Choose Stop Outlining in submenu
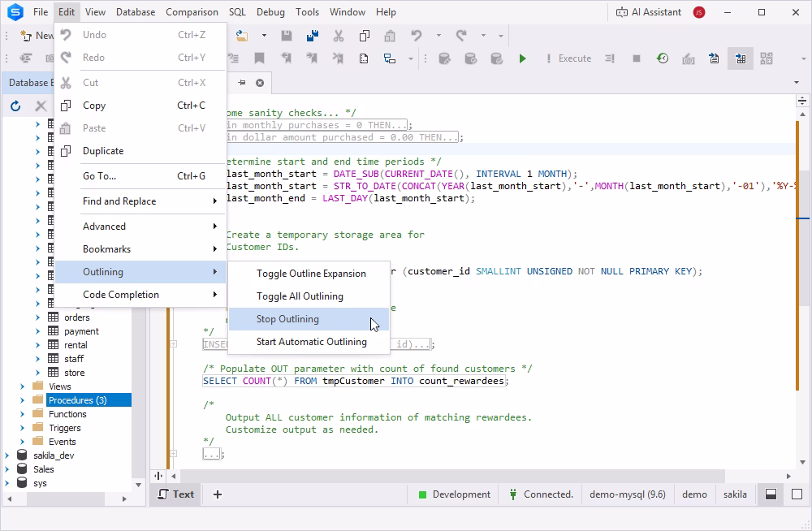This screenshot has height=531, width=812. [309, 319]
